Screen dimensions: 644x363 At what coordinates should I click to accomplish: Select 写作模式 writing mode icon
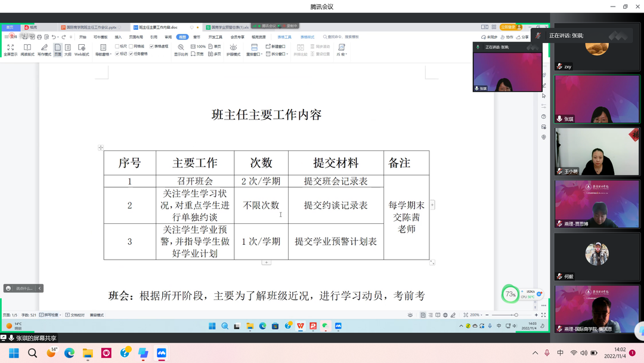tap(44, 47)
